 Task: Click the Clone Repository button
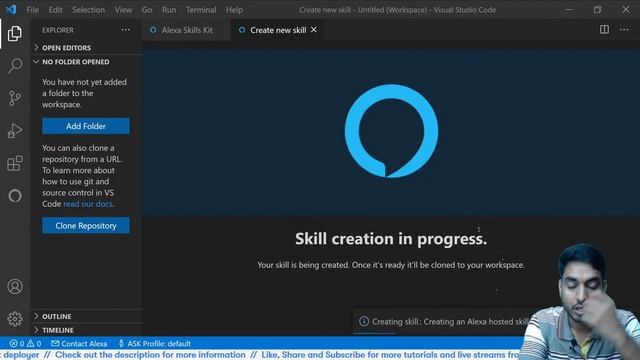[86, 225]
